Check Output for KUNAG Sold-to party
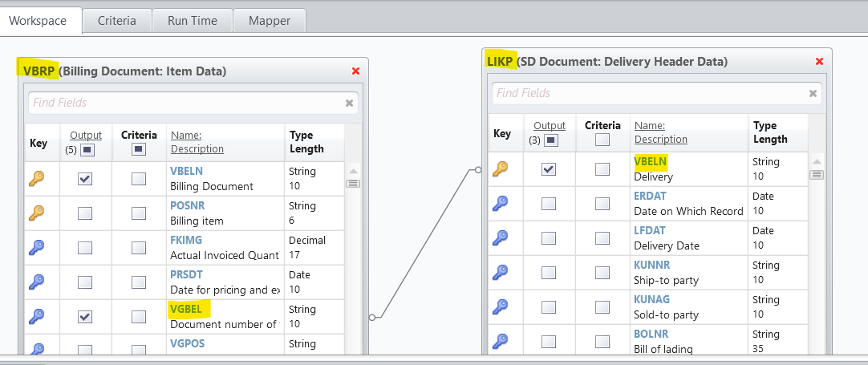 549,307
